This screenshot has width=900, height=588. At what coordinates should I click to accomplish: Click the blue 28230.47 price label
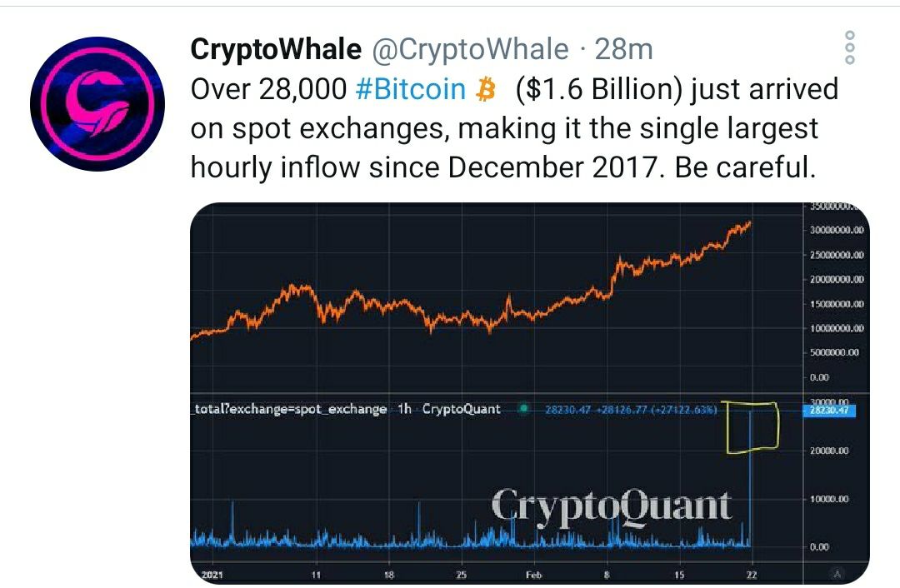pyautogui.click(x=828, y=410)
